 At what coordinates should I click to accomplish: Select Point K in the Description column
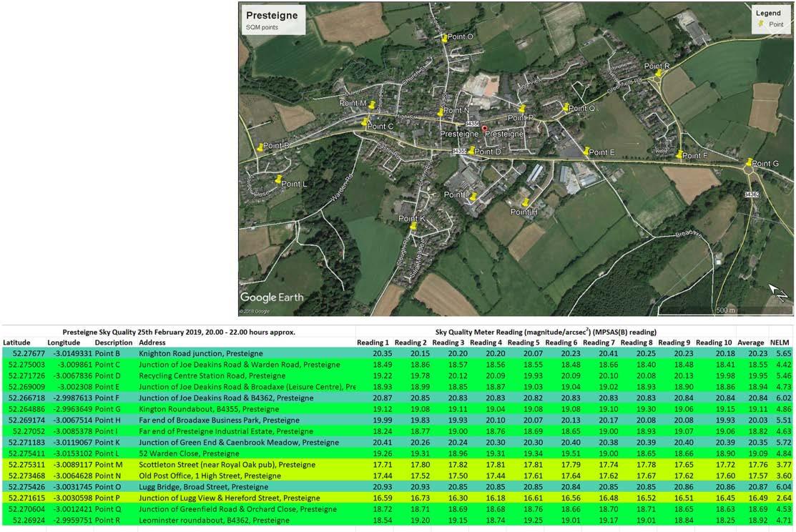[x=107, y=443]
